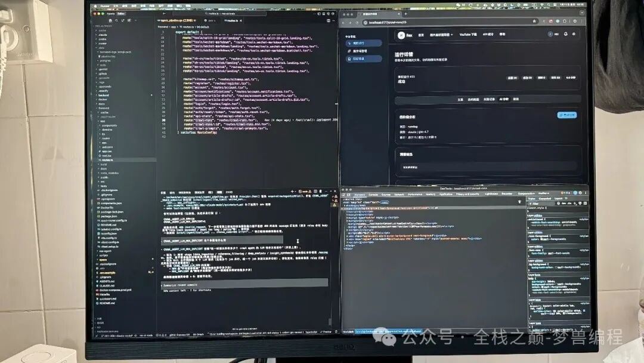The height and width of the screenshot is (363, 644).
Task: Open the dropdown menu in Rex navigation bar
Action: coord(441,35)
